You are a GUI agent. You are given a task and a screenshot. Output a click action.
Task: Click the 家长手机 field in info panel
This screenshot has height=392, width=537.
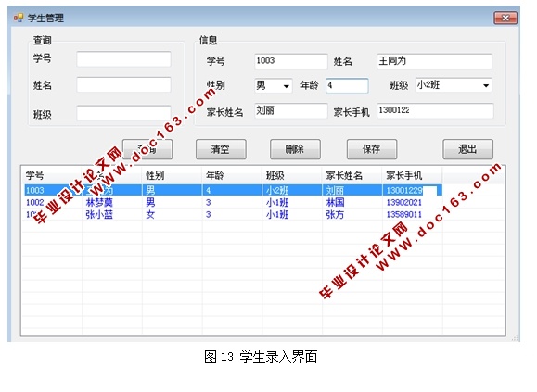click(435, 111)
